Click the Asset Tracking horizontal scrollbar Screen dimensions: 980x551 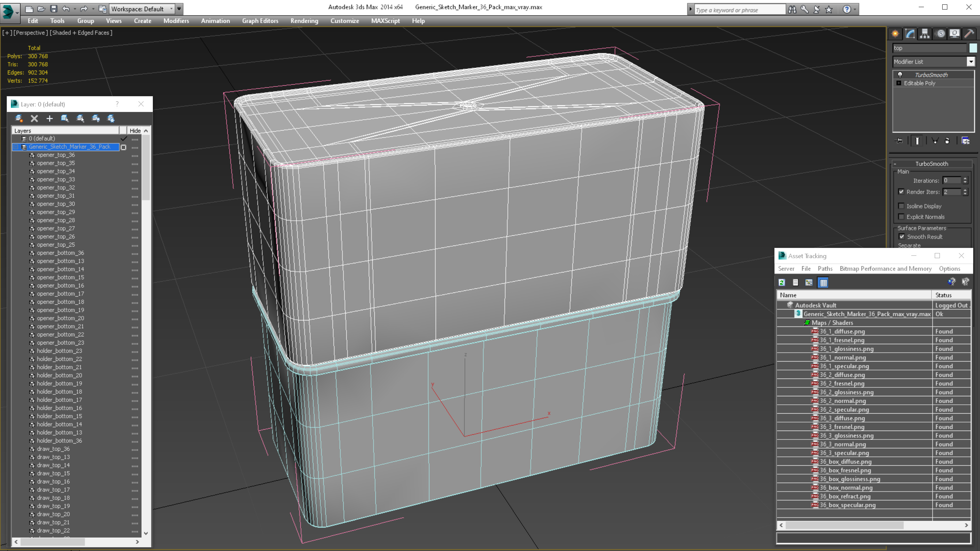[873, 525]
